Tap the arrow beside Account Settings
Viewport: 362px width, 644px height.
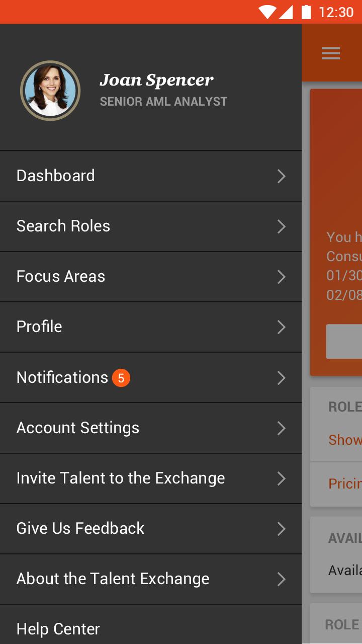pyautogui.click(x=282, y=428)
